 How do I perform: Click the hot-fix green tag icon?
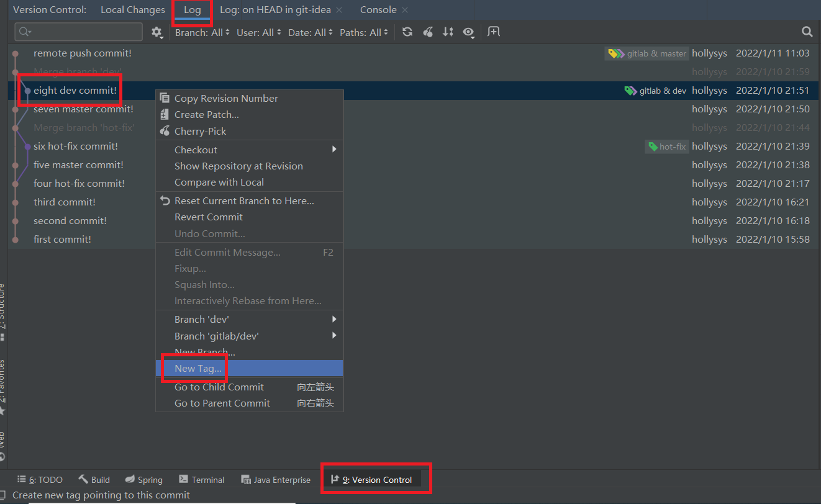pos(653,146)
